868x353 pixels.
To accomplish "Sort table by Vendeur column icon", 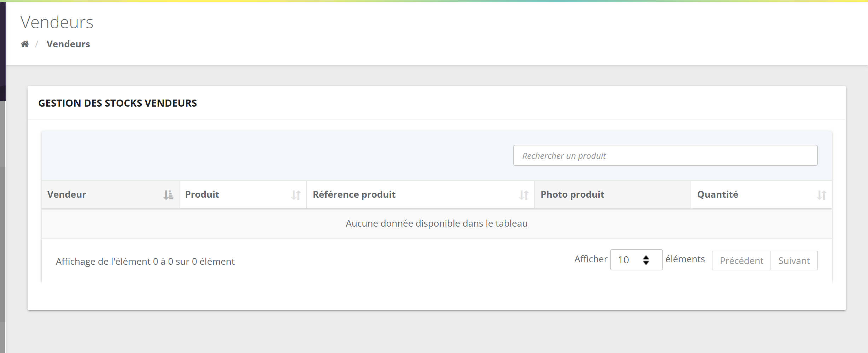I will click(169, 195).
